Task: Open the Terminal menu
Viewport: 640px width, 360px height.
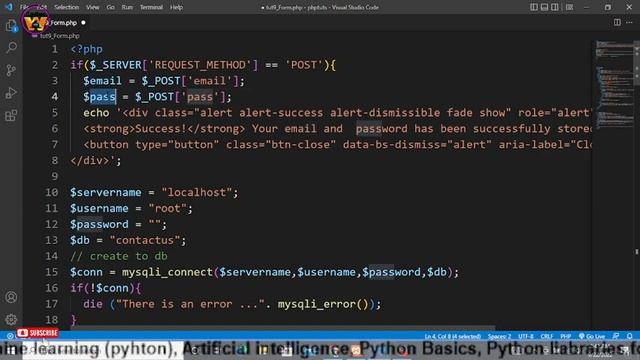Action: click(151, 7)
